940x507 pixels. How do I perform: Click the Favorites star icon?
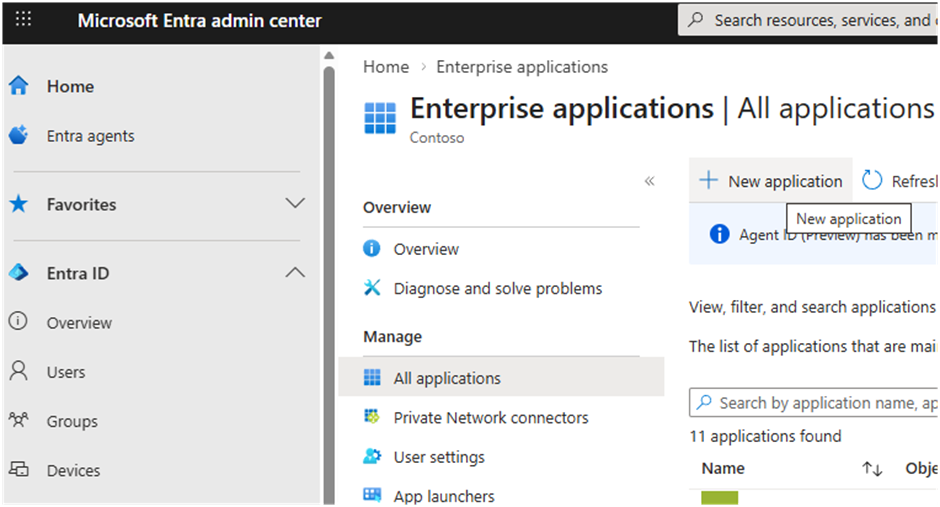pos(18,205)
